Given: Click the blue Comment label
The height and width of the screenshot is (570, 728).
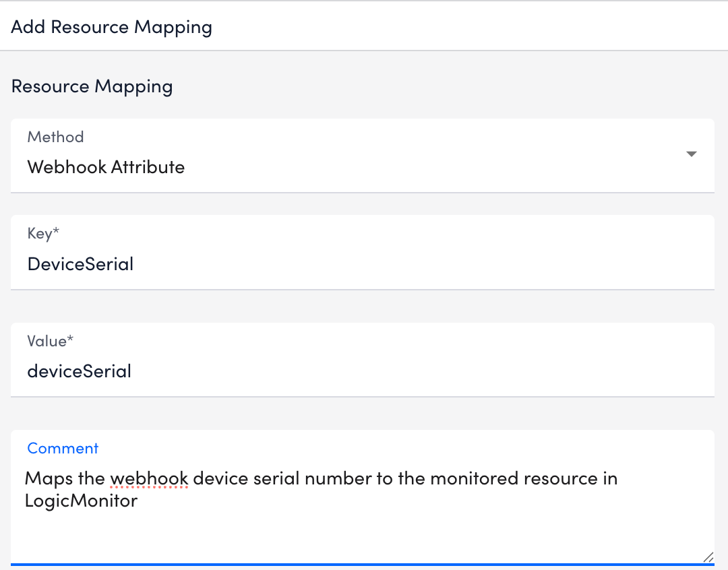Looking at the screenshot, I should tap(63, 448).
